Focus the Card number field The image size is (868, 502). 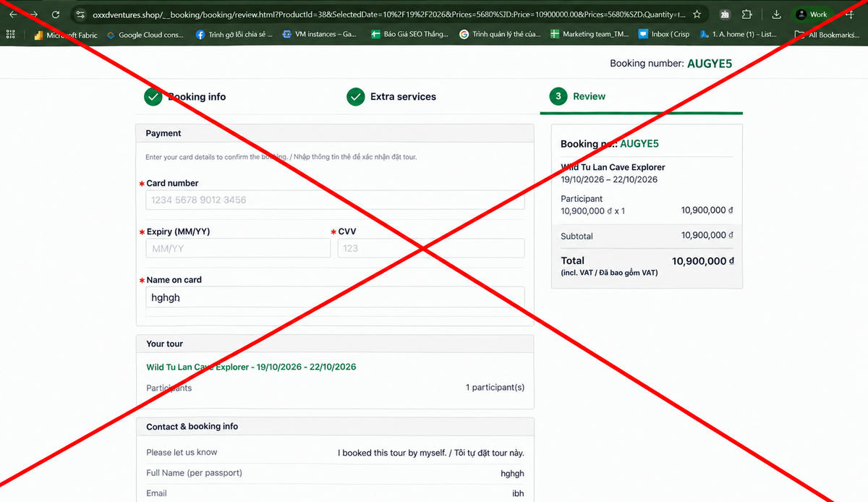335,200
